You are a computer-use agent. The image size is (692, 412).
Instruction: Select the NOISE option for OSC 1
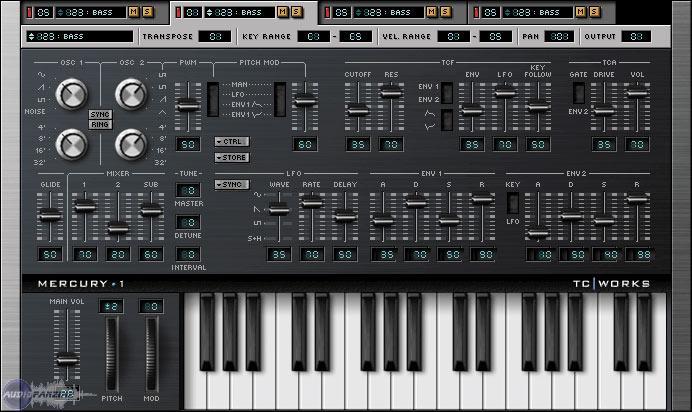(35, 112)
